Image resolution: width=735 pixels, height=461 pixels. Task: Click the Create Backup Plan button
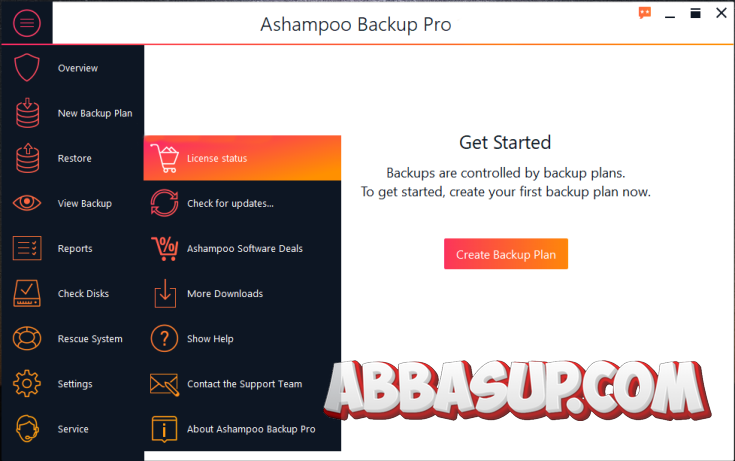[x=506, y=254]
